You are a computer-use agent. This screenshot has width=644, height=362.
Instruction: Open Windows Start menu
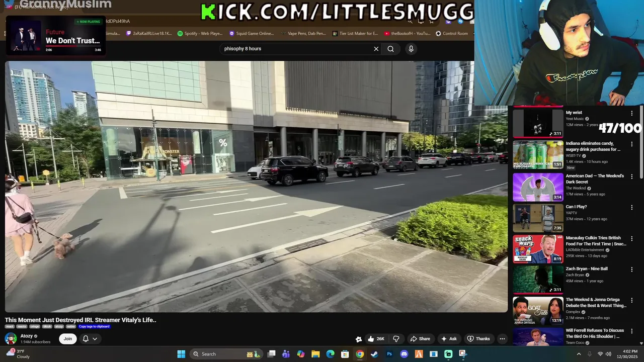(x=181, y=354)
